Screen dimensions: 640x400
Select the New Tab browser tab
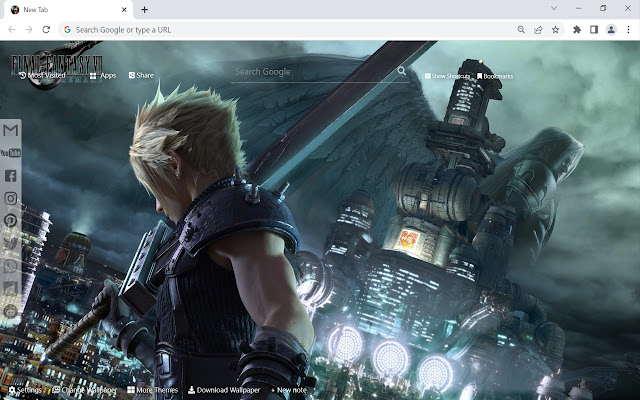(x=69, y=9)
